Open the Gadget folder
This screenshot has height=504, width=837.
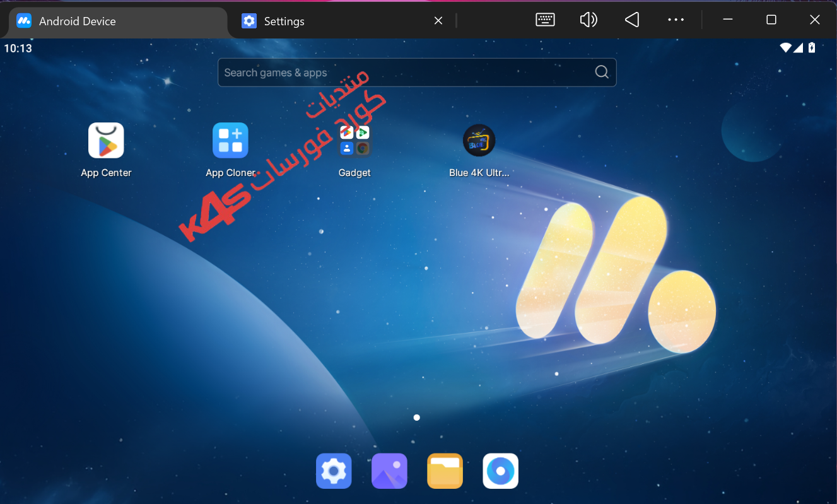(354, 140)
